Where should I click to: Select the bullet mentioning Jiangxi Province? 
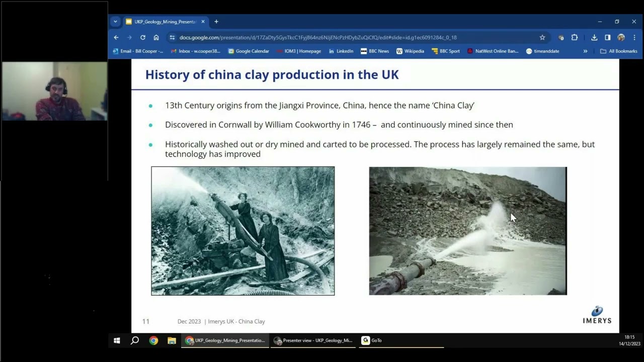(x=319, y=105)
